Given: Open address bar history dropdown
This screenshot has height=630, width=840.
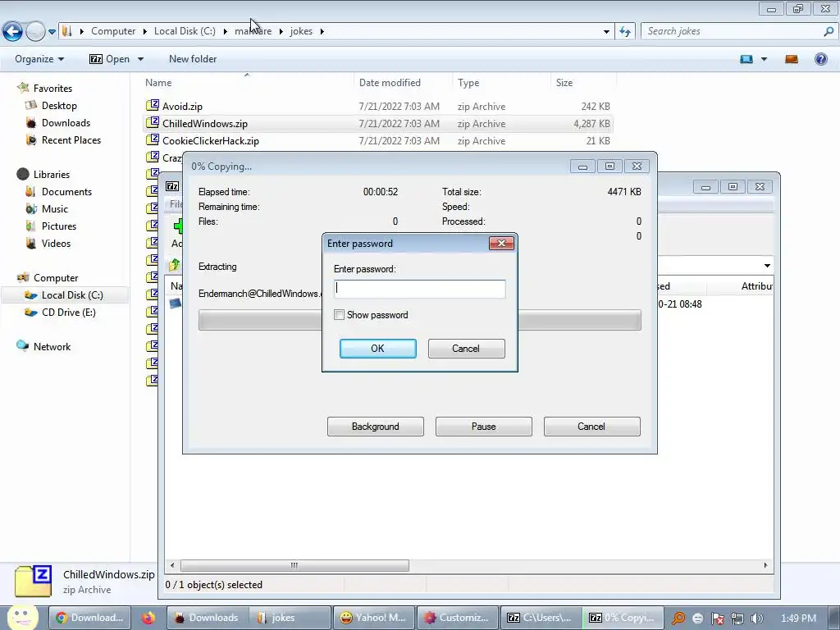Looking at the screenshot, I should pyautogui.click(x=606, y=32).
